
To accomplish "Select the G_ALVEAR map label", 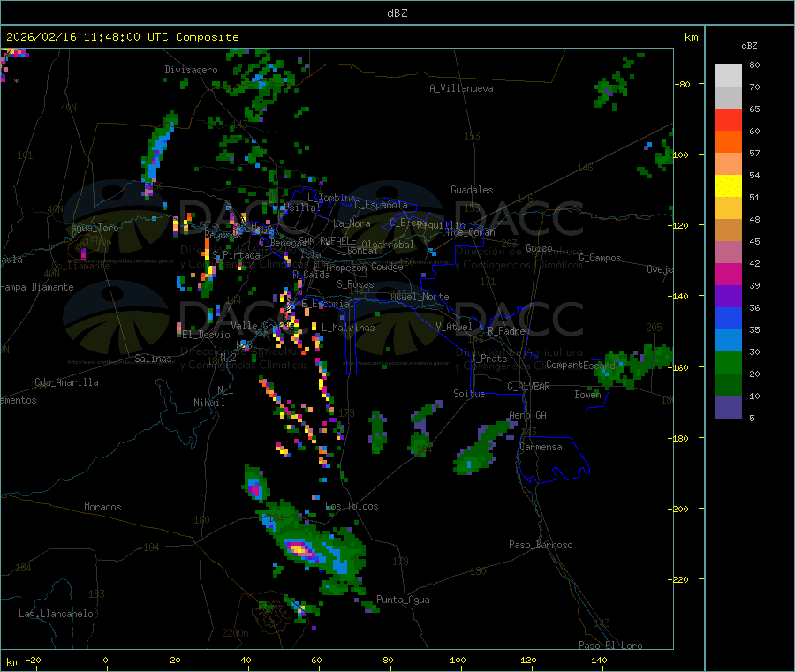I will click(x=528, y=387).
